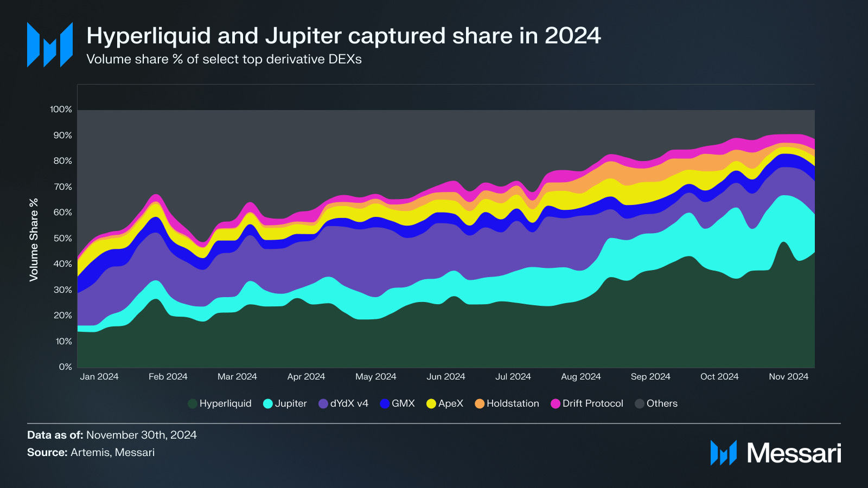Click the 50% y-axis label
The height and width of the screenshot is (488, 868).
pos(62,239)
